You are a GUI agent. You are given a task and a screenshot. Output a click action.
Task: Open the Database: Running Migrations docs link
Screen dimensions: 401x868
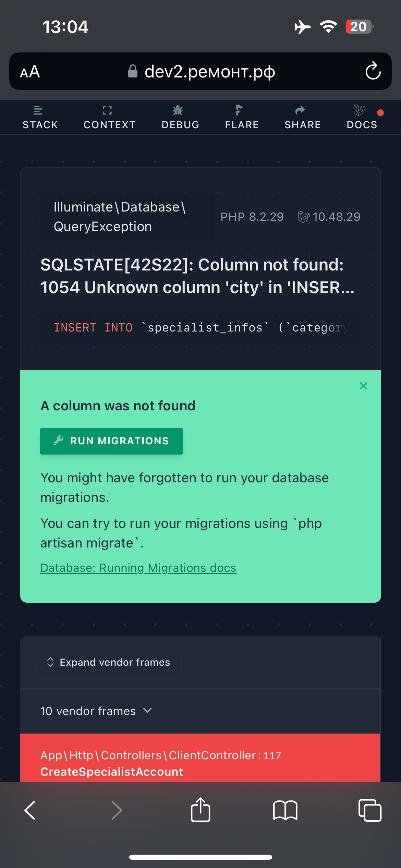click(x=138, y=568)
